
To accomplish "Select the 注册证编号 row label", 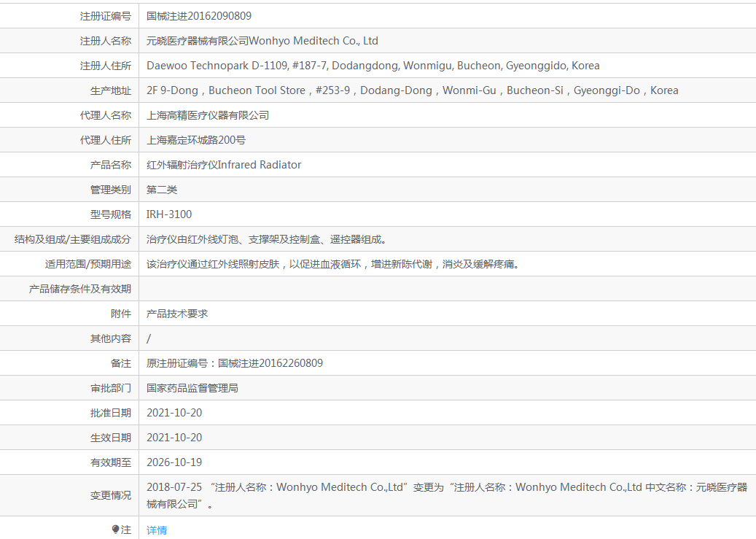I will pos(106,16).
